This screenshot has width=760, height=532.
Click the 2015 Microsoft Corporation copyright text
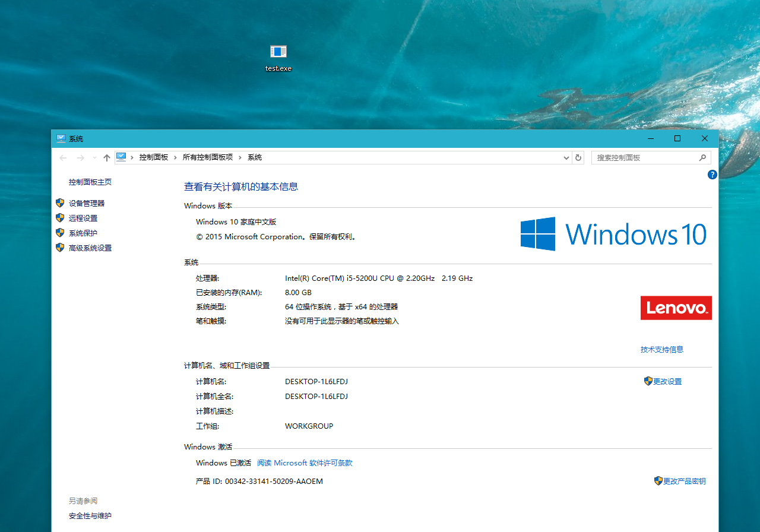276,237
